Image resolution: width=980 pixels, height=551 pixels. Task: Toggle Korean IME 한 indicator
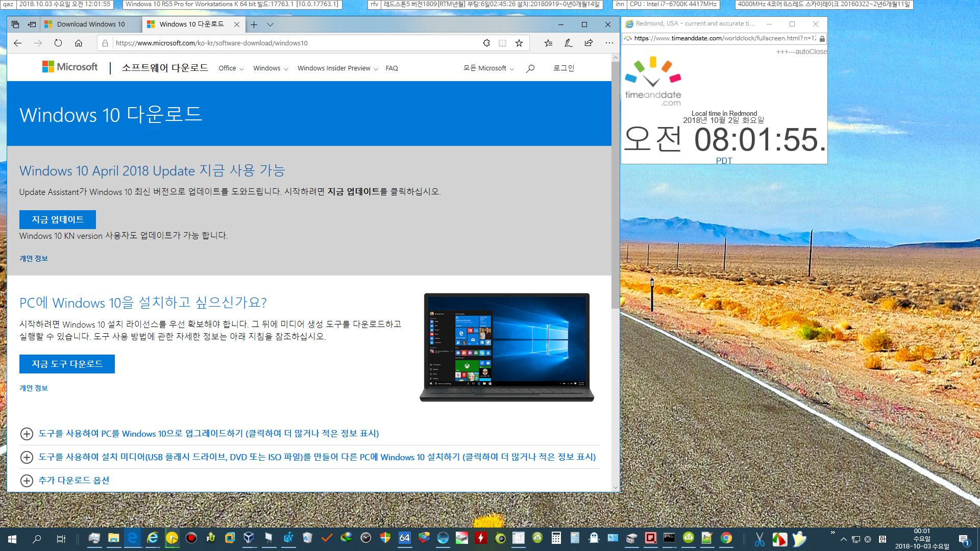coord(883,539)
